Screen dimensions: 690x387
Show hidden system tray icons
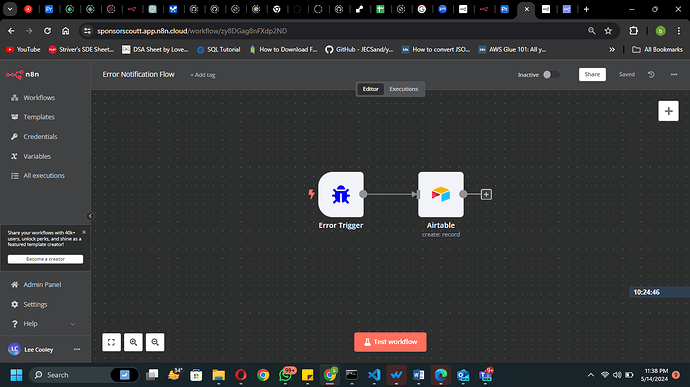point(591,375)
